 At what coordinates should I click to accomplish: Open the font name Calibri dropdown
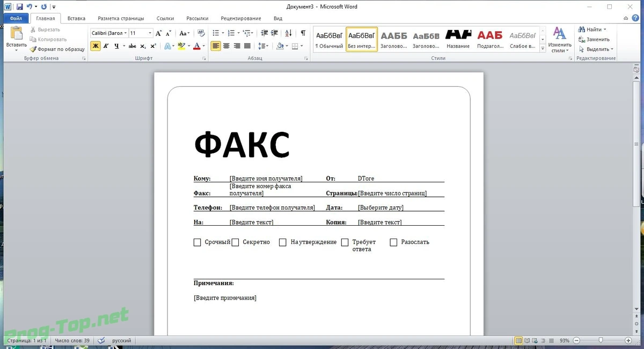click(126, 33)
